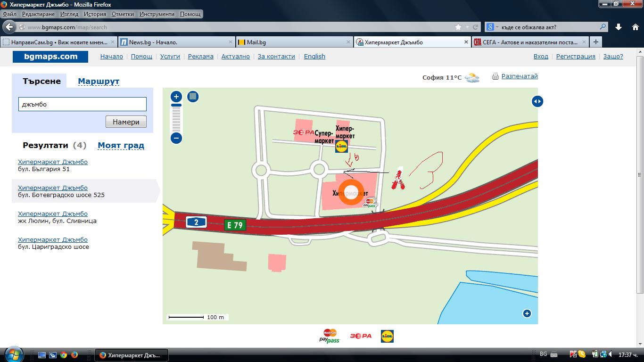
Task: Zoom in the map with plus button
Action: 176,97
